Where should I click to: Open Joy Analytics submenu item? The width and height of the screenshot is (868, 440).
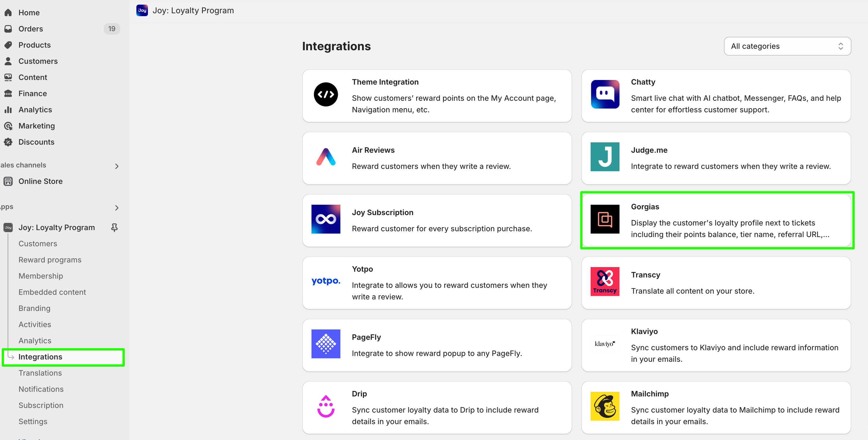coord(35,340)
